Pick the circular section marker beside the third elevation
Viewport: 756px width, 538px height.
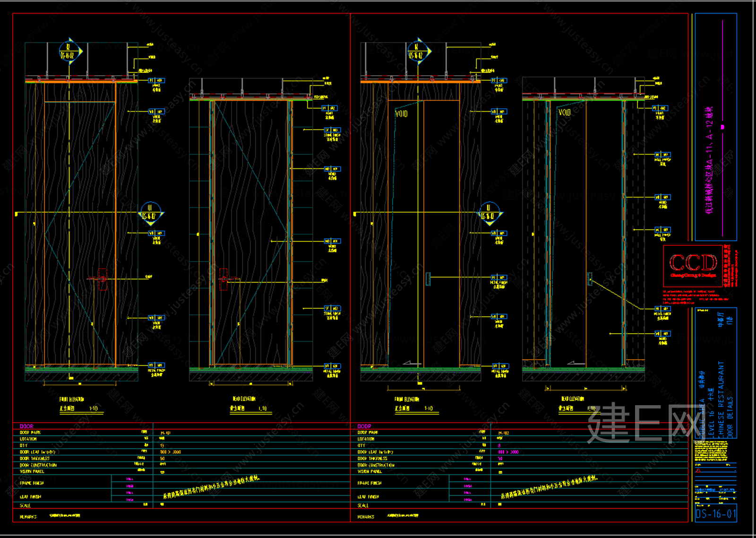490,214
